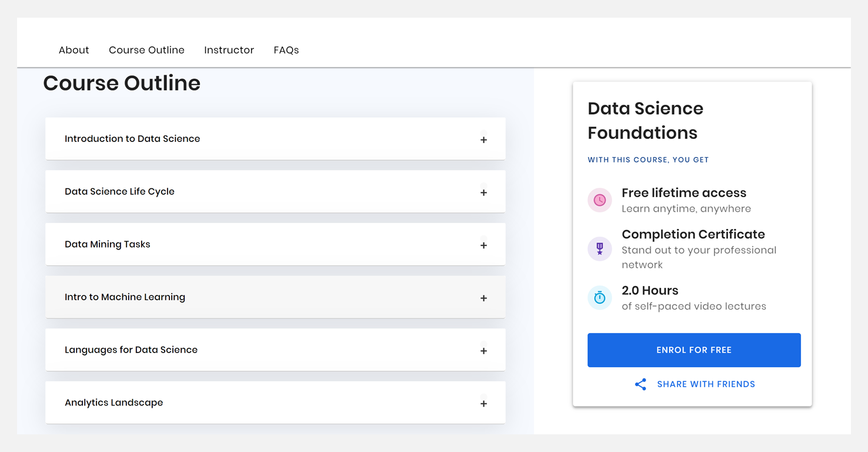Image resolution: width=868 pixels, height=452 pixels.
Task: Click the Languages for Data Science title
Action: pos(131,350)
